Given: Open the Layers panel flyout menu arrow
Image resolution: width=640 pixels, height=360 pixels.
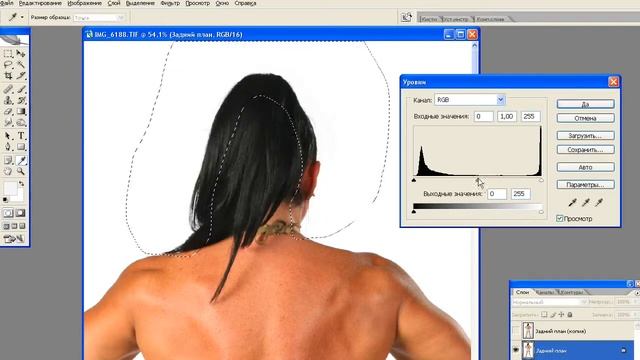Looking at the screenshot, I should tap(637, 293).
